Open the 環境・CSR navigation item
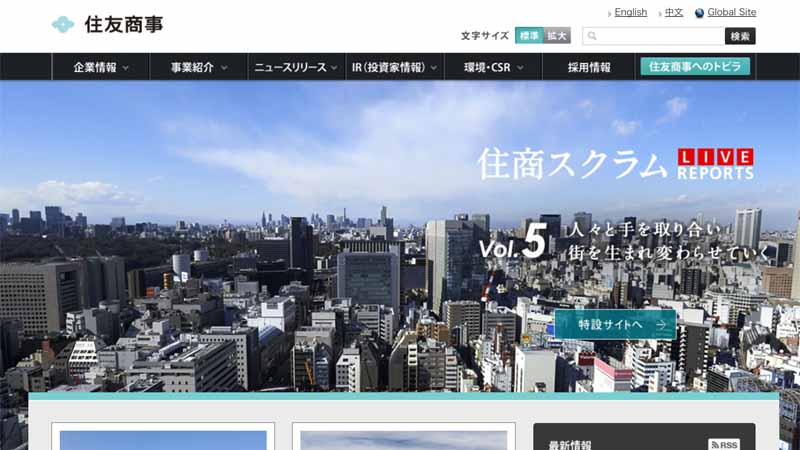Screen dimensions: 800x450 click(x=493, y=67)
